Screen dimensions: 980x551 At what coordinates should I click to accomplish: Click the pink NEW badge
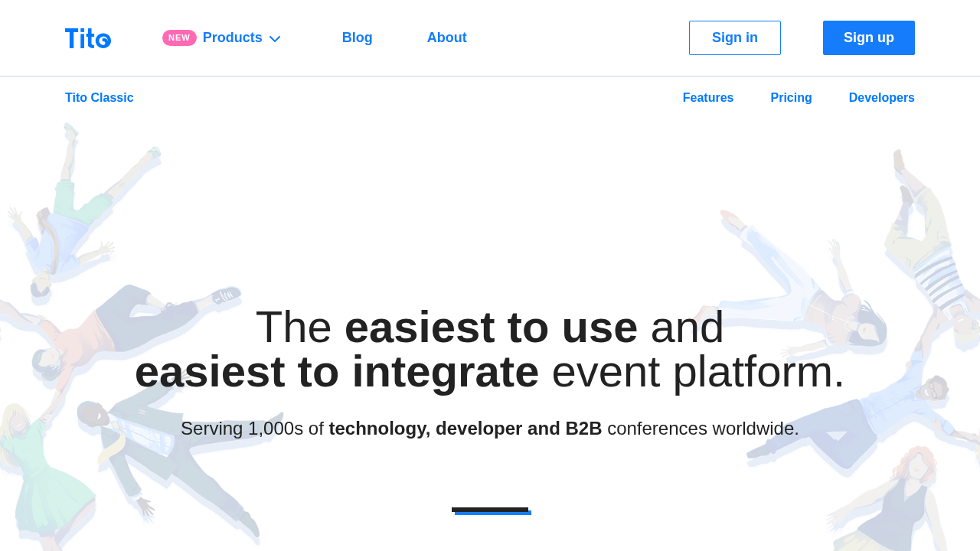click(x=179, y=37)
